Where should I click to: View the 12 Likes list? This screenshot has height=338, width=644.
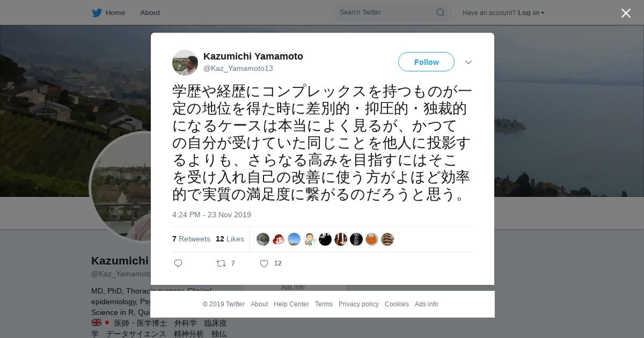point(230,239)
